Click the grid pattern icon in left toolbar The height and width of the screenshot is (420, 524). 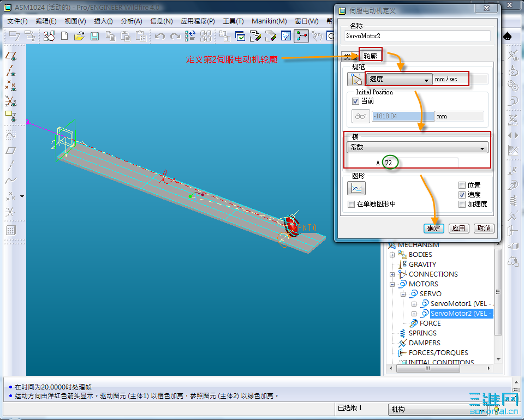point(11,230)
